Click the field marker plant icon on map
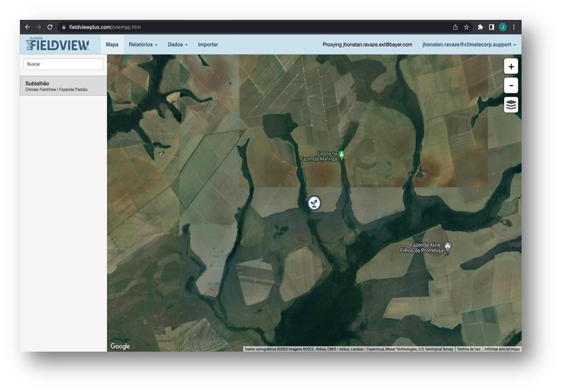 (315, 203)
